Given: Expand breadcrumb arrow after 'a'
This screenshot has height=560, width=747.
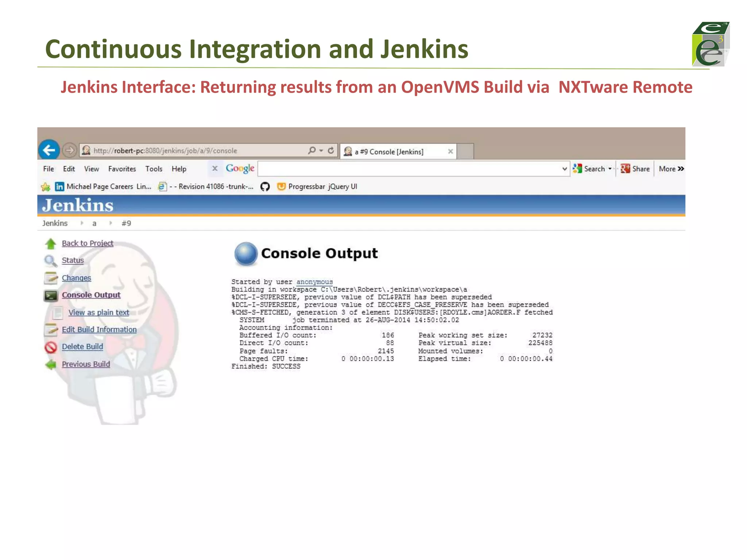Looking at the screenshot, I should 110,223.
